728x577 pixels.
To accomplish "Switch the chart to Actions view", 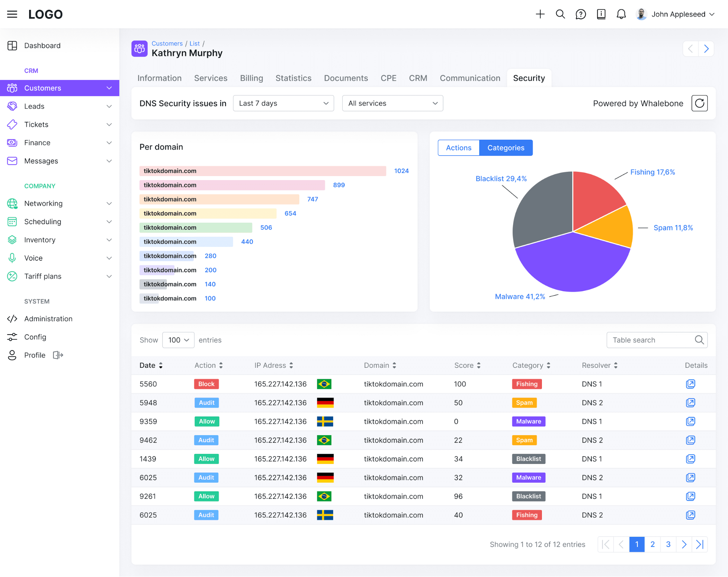I will pos(459,148).
